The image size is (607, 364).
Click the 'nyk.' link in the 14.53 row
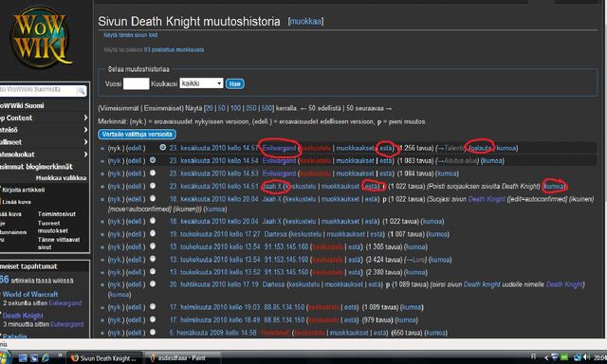point(116,173)
